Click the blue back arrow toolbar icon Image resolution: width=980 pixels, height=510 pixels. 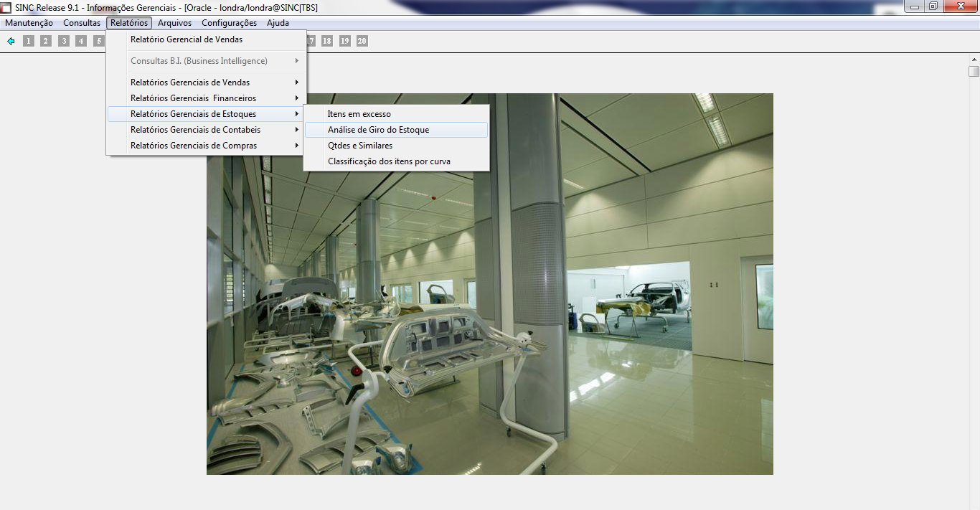tap(11, 41)
